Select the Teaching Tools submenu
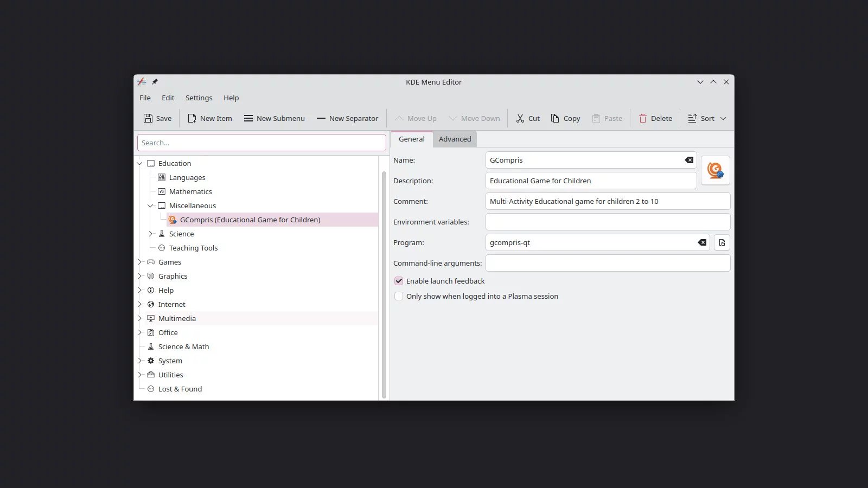 193,248
